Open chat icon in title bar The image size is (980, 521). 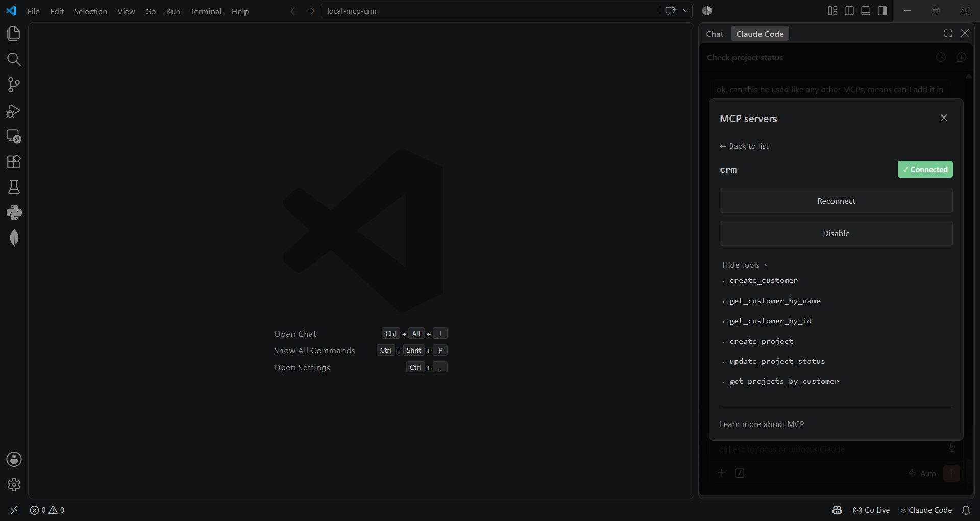670,11
